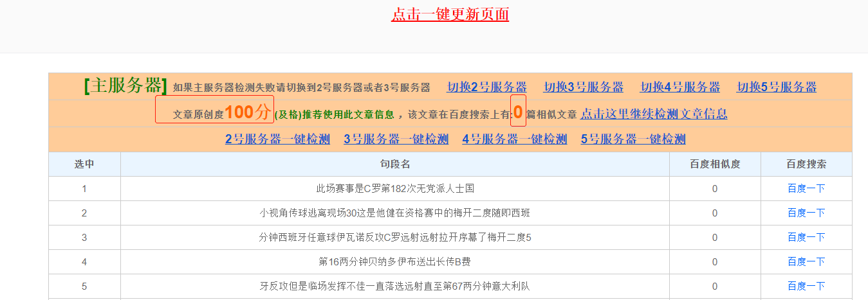Click 百度一下 for sentence row 2
Viewport: 868px width, 300px height.
coord(806,213)
